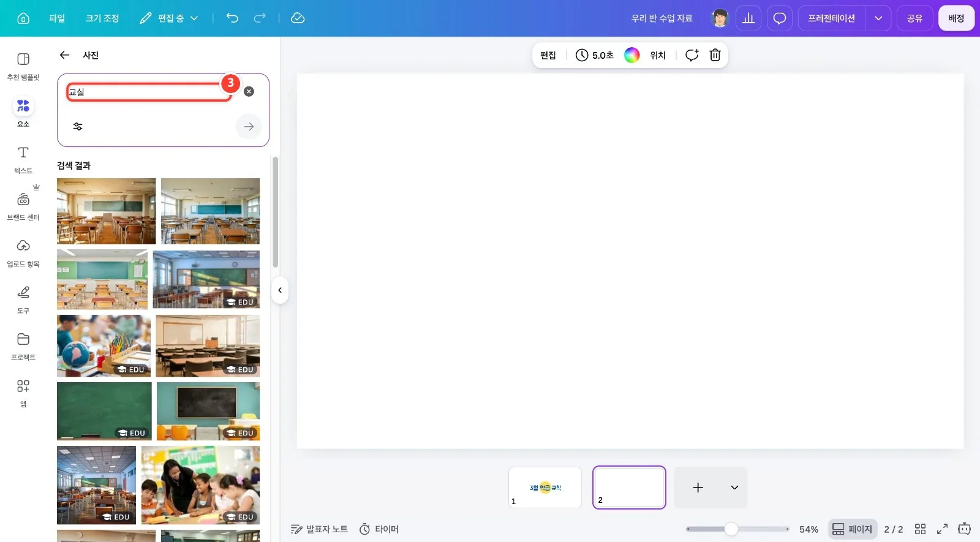
Task: Redo the last action
Action: click(x=260, y=18)
